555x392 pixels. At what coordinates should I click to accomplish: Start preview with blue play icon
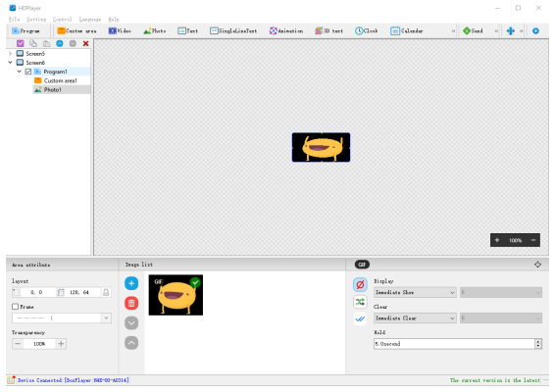[535, 31]
